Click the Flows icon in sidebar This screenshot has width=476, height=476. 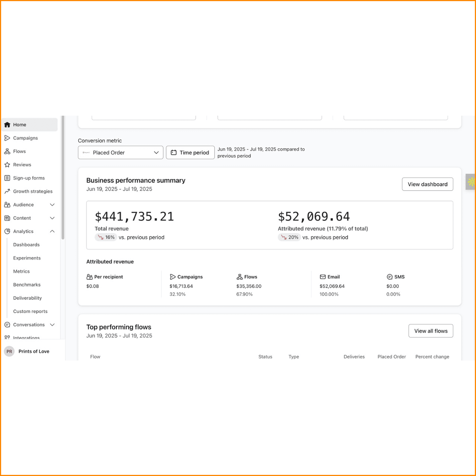pyautogui.click(x=7, y=151)
